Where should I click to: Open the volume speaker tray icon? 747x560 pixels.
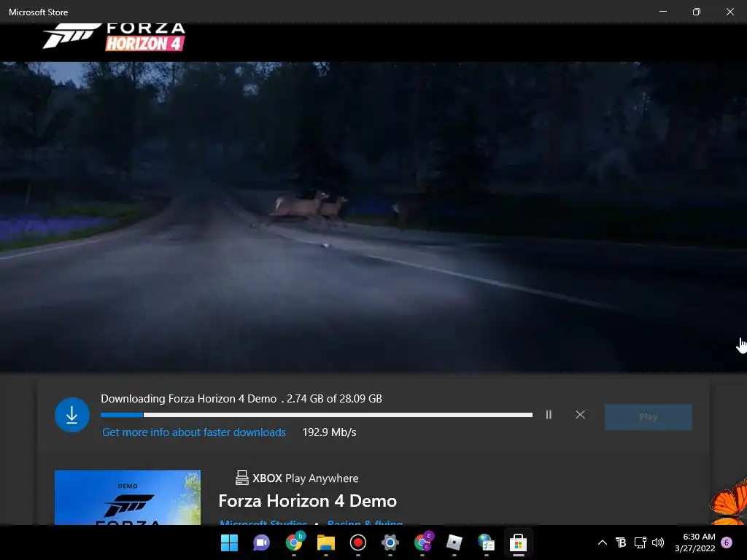click(x=658, y=542)
